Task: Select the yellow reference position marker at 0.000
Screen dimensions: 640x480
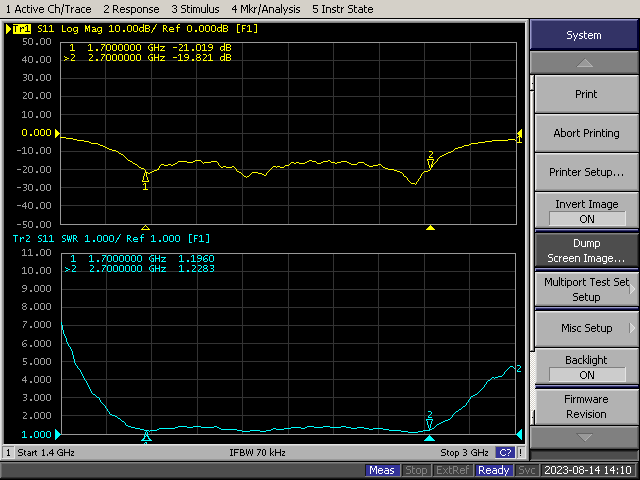Action: point(57,133)
